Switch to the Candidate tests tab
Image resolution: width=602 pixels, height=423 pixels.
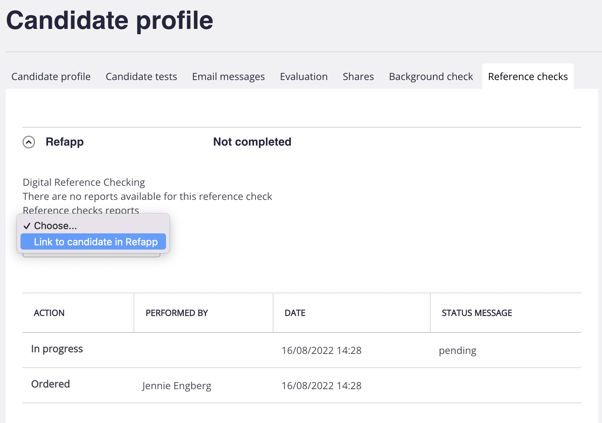[141, 76]
